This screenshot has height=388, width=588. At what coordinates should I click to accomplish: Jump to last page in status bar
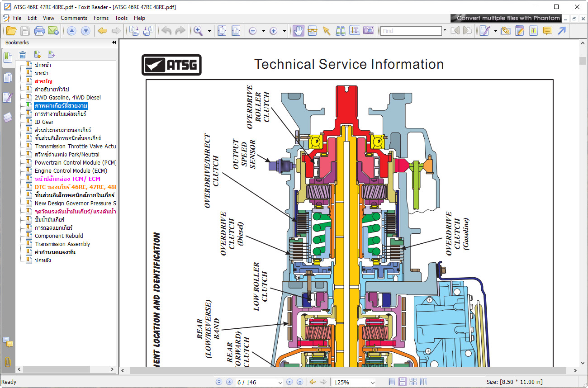click(299, 382)
